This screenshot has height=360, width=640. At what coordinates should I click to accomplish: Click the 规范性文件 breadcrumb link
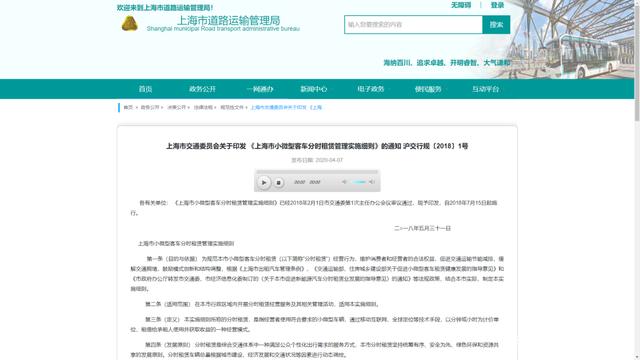coord(231,107)
